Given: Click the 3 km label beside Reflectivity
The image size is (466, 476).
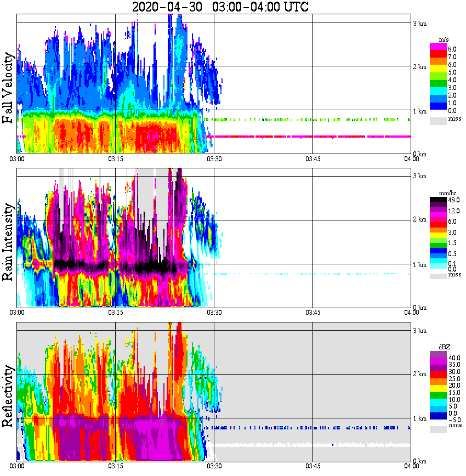Looking at the screenshot, I should pos(420,331).
